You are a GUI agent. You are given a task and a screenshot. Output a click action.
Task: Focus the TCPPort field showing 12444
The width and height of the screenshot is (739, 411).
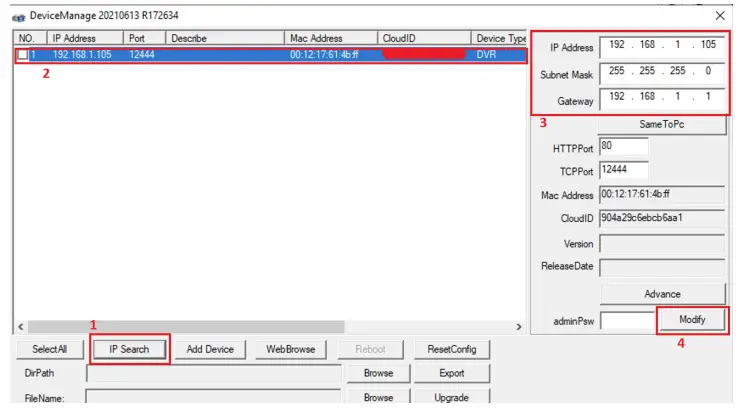point(624,170)
